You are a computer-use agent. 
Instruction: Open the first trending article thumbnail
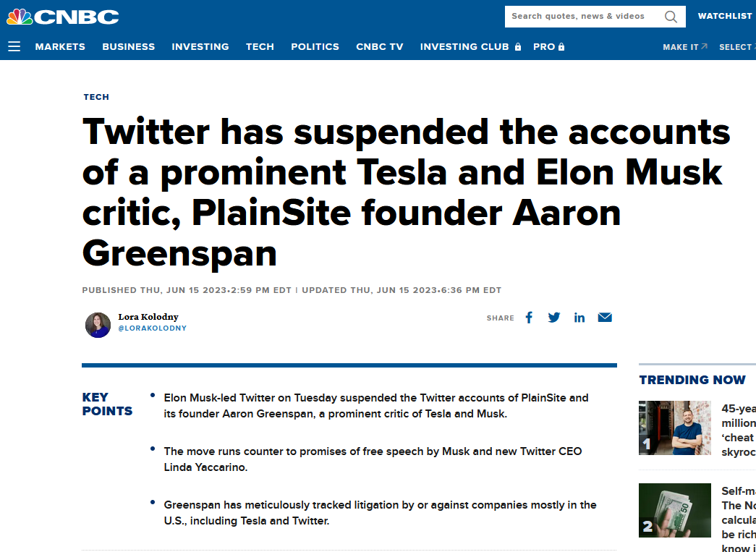(x=674, y=428)
